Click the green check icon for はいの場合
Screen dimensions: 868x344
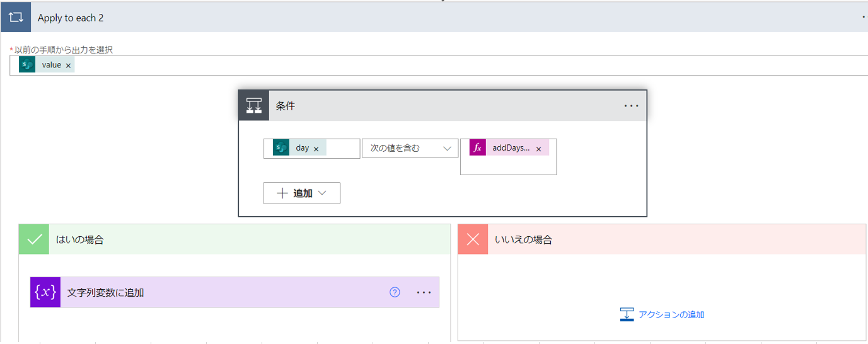[34, 239]
